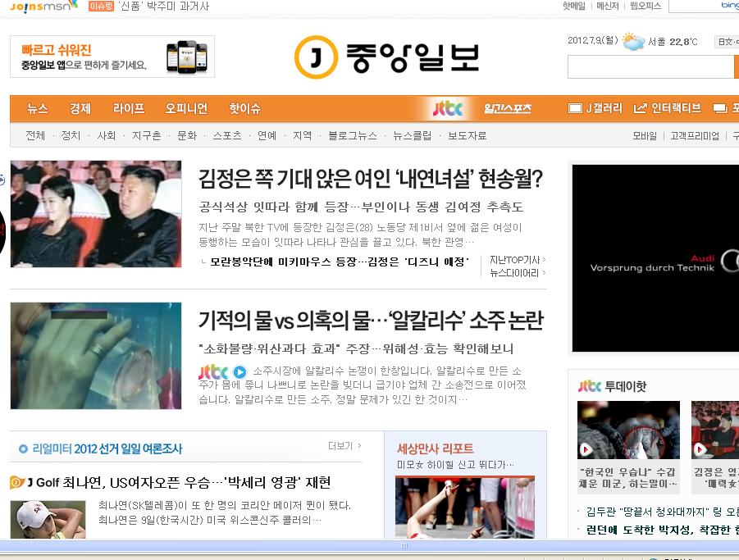The width and height of the screenshot is (739, 560).
Task: Open the 뉴스다이어리 arrow link
Action: coord(545,272)
